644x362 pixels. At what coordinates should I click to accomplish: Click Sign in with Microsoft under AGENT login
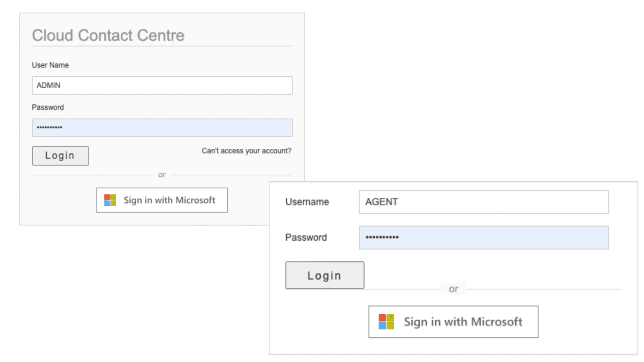pos(453,322)
